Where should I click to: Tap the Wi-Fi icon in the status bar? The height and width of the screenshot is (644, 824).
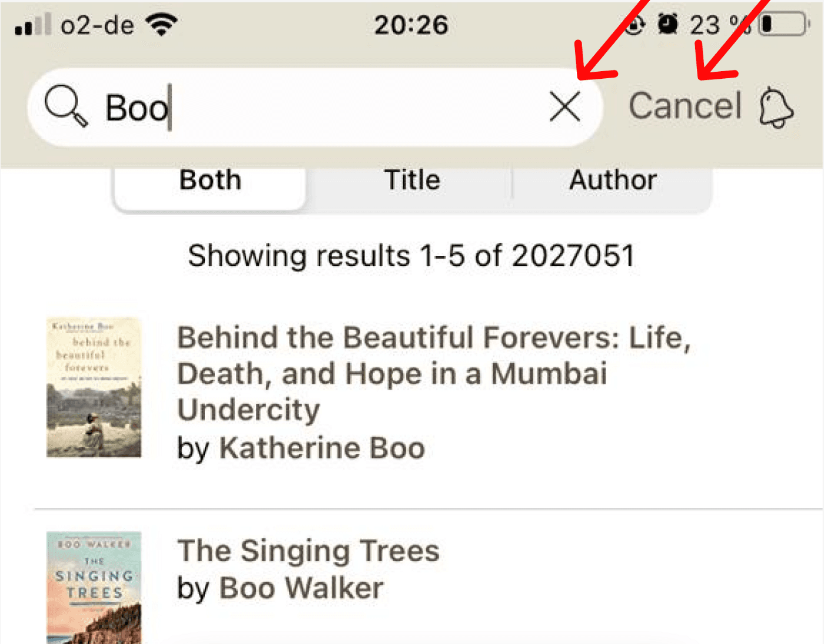click(x=161, y=25)
